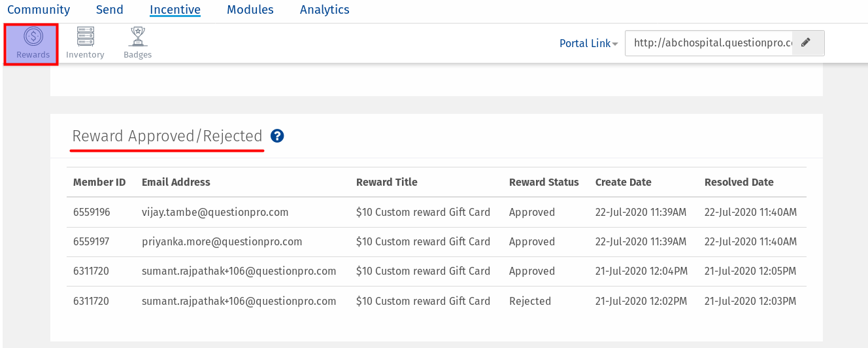Viewport: 868px width, 348px height.
Task: Open the Incentive tab
Action: (x=175, y=10)
